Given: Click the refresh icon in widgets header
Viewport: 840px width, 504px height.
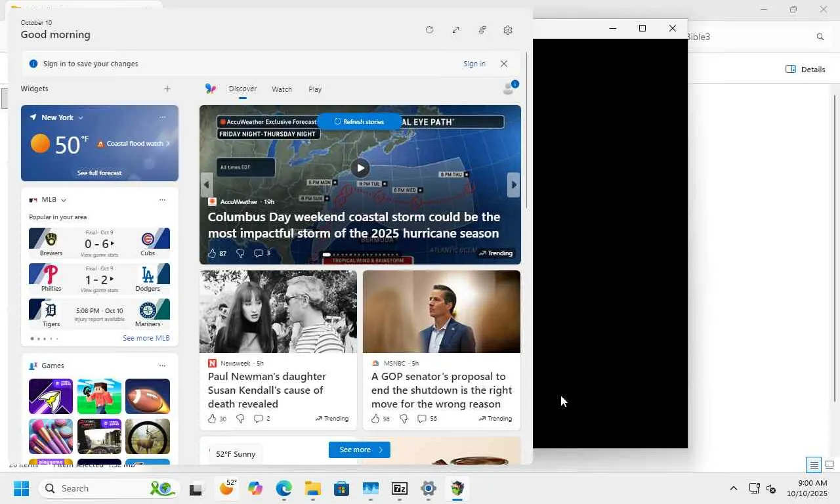Looking at the screenshot, I should [429, 30].
